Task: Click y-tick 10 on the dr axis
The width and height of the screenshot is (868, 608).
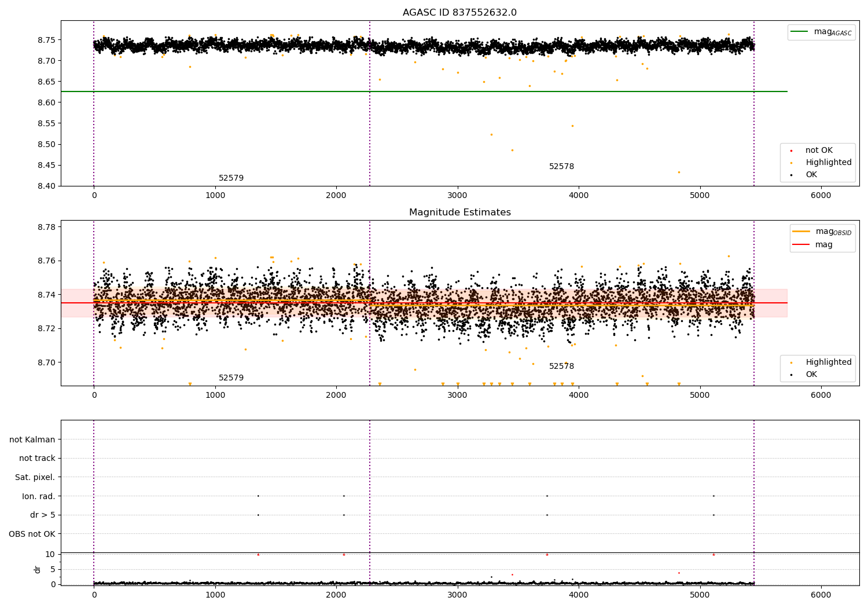Action: [x=50, y=554]
